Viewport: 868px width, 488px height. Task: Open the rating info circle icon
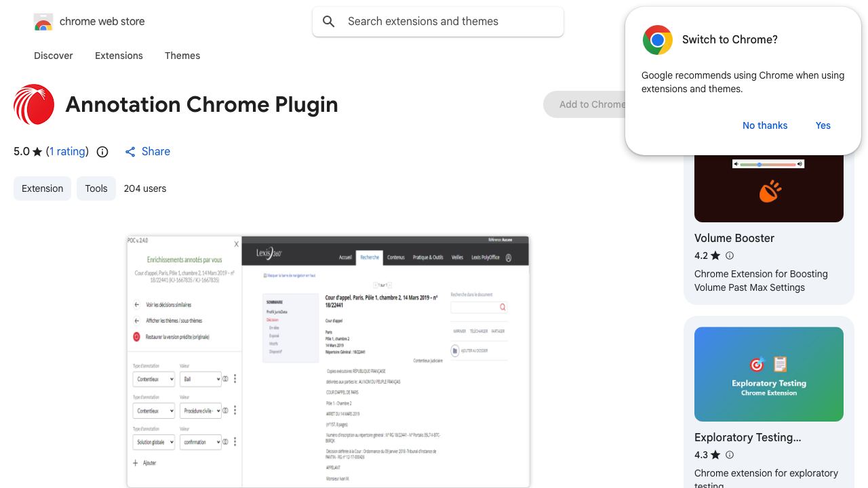tap(102, 152)
